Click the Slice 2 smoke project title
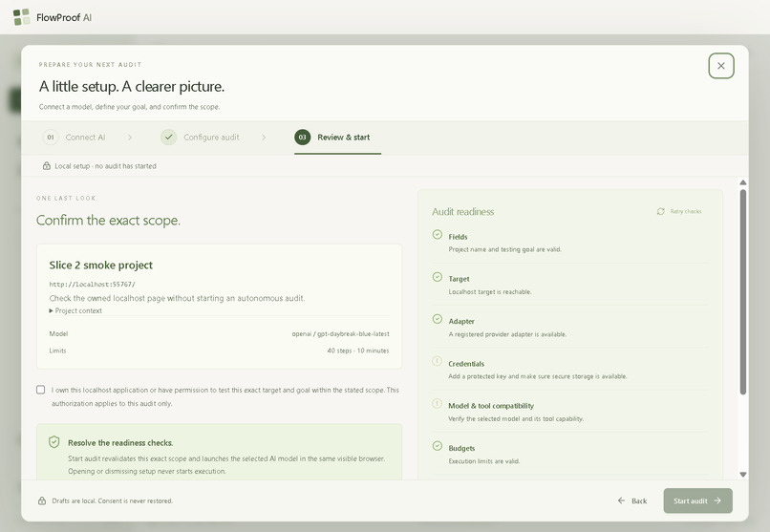The width and height of the screenshot is (770, 532). [x=100, y=265]
